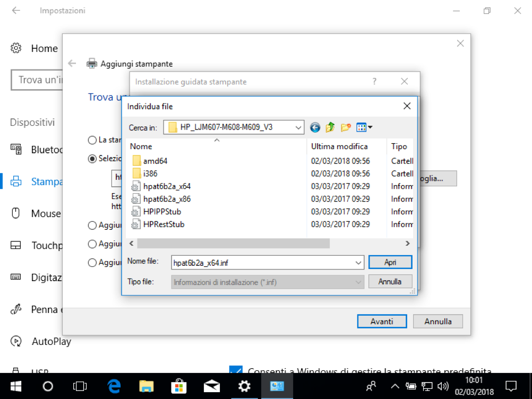This screenshot has width=532, height=399.
Task: Open Cortana search circle on taskbar
Action: (x=48, y=386)
